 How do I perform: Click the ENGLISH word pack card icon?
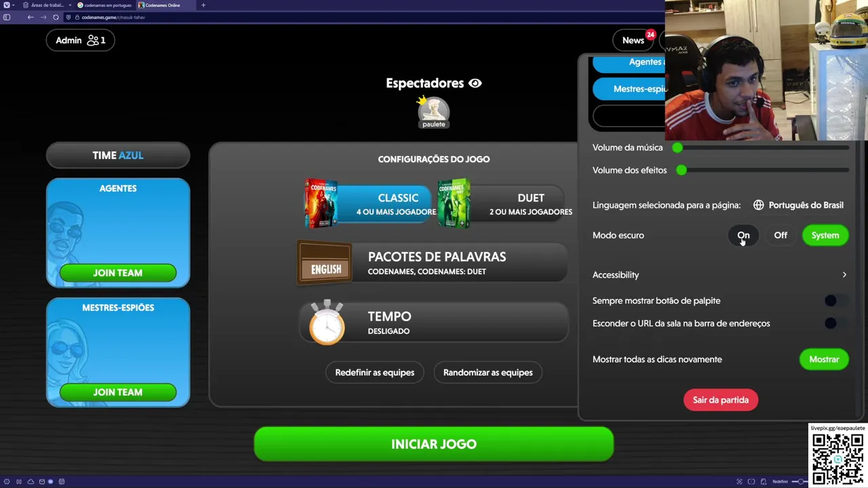tap(325, 262)
